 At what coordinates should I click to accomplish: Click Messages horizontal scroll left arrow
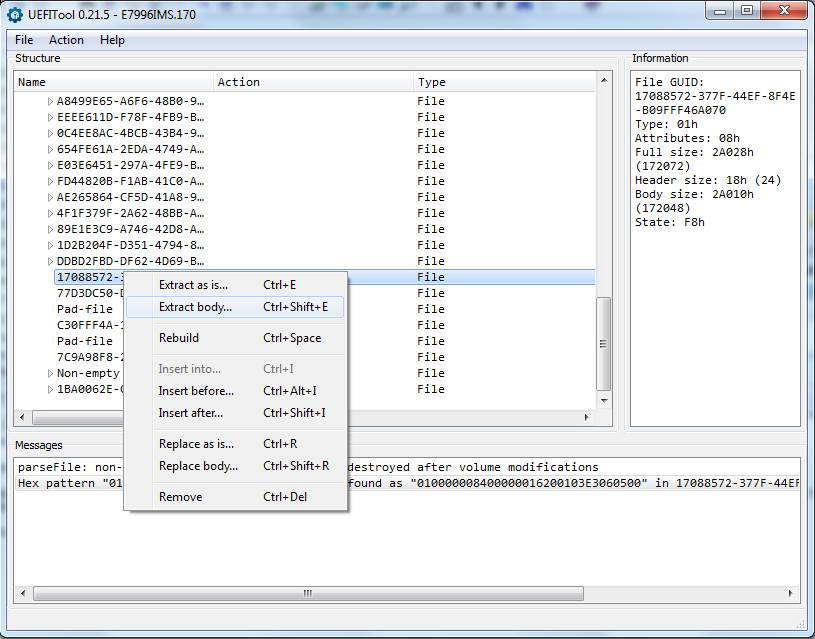click(x=22, y=593)
